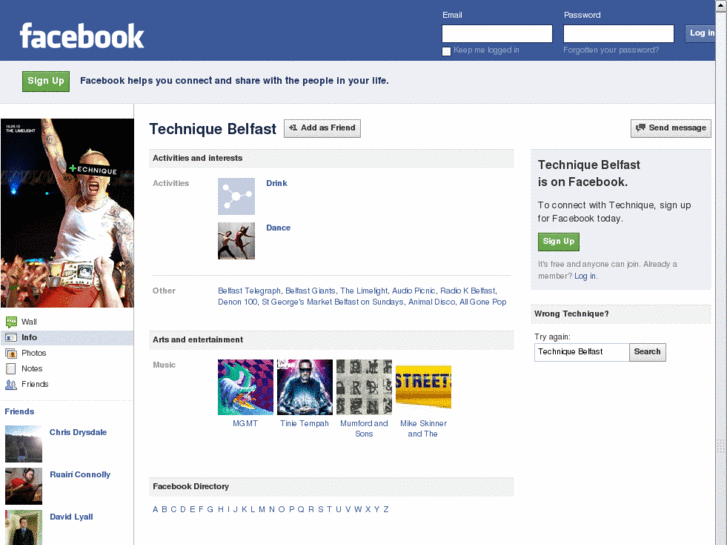727x545 pixels.
Task: Click Mumford and Sons name link
Action: point(364,429)
